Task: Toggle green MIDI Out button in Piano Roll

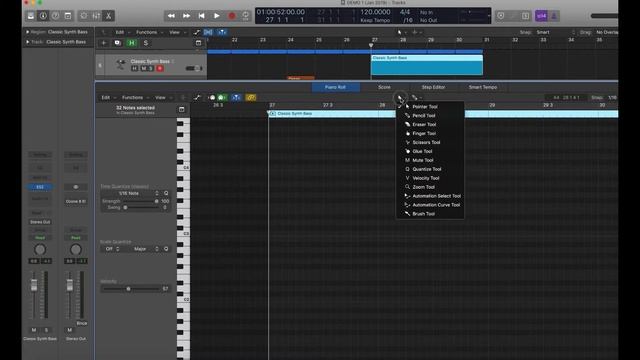Action: pos(222,98)
